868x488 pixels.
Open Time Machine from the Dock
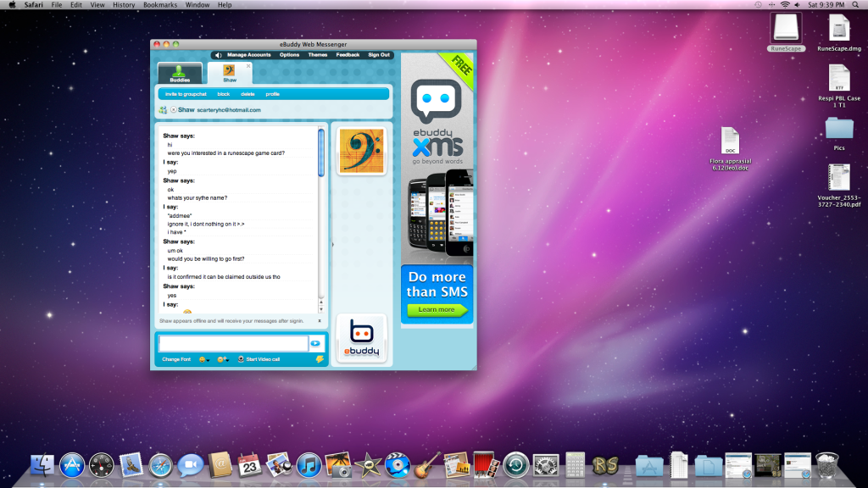coord(516,465)
